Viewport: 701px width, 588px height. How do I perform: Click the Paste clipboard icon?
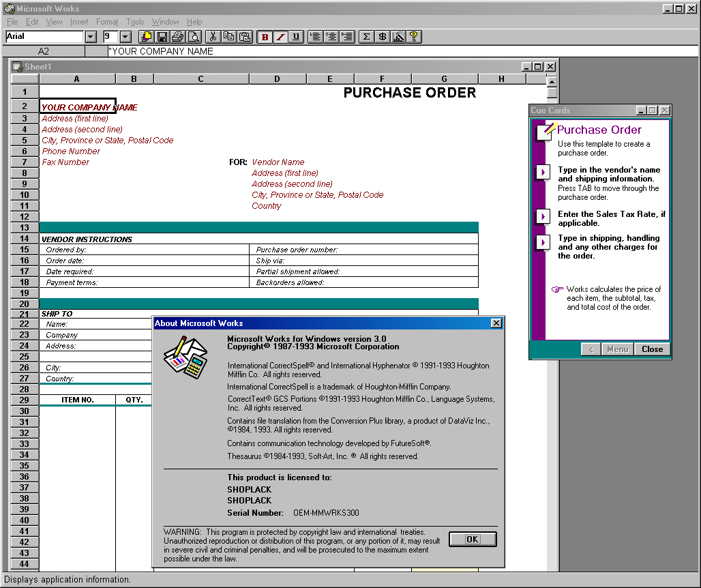[245, 37]
